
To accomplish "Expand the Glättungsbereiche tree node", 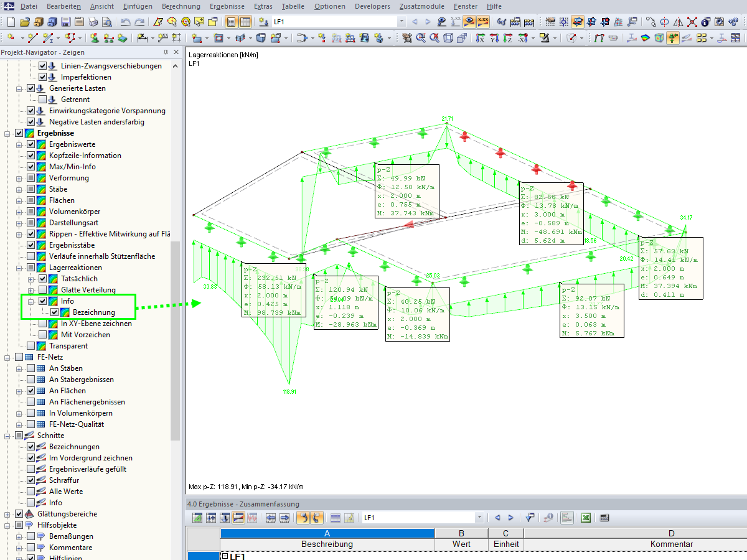I will [x=7, y=514].
